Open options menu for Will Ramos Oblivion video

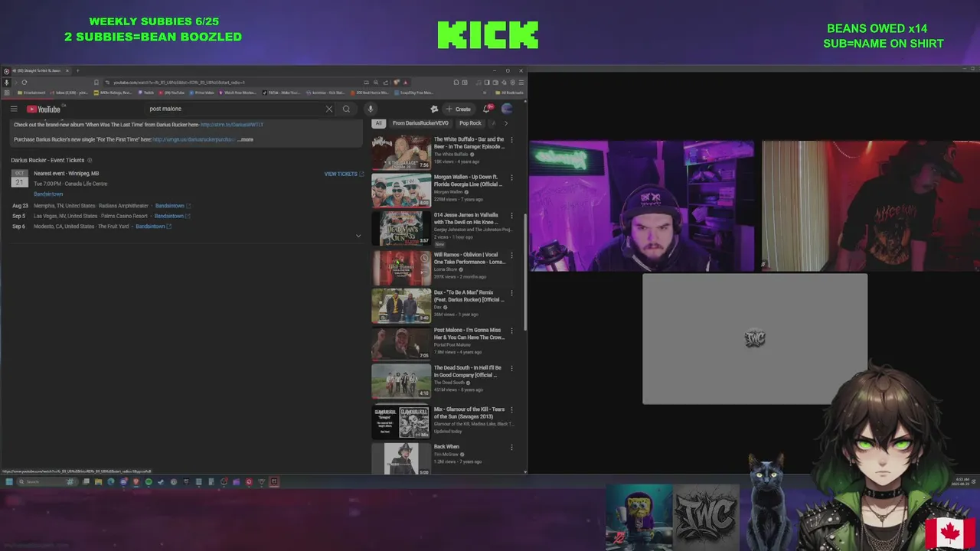(x=512, y=254)
